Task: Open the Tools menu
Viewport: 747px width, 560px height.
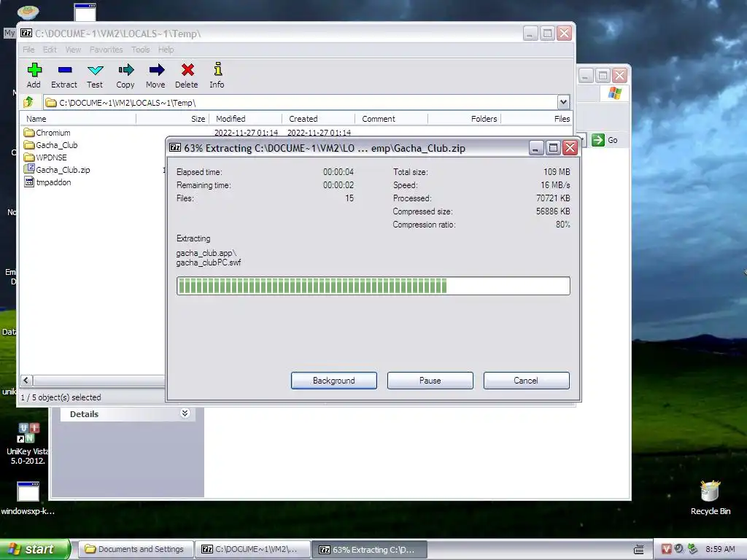Action: 141,50
